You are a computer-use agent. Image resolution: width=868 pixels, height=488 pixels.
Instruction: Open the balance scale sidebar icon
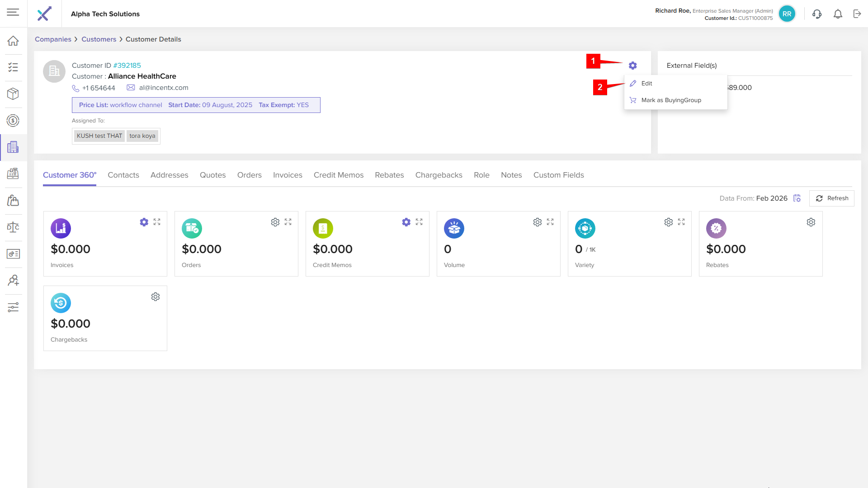13,227
